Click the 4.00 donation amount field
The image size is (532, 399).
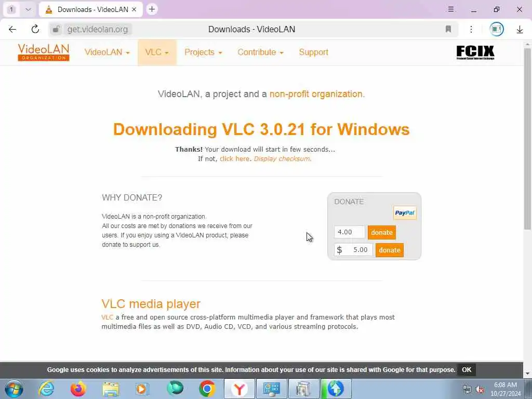[x=350, y=232]
